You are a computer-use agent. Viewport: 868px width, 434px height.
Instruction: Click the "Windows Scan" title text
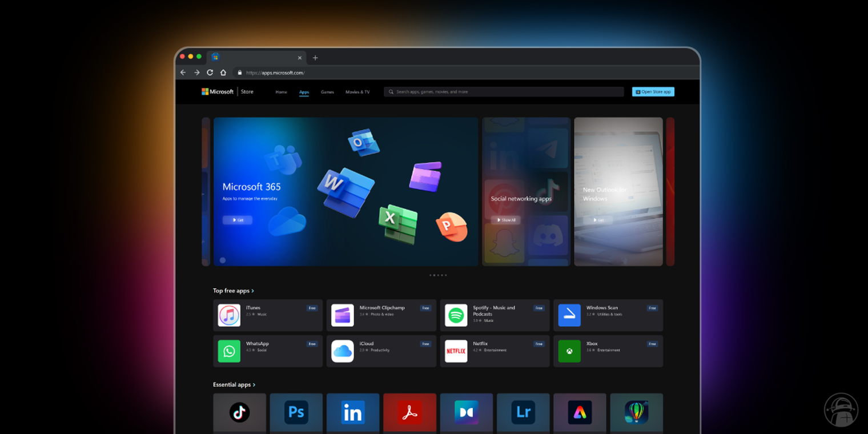coord(602,308)
